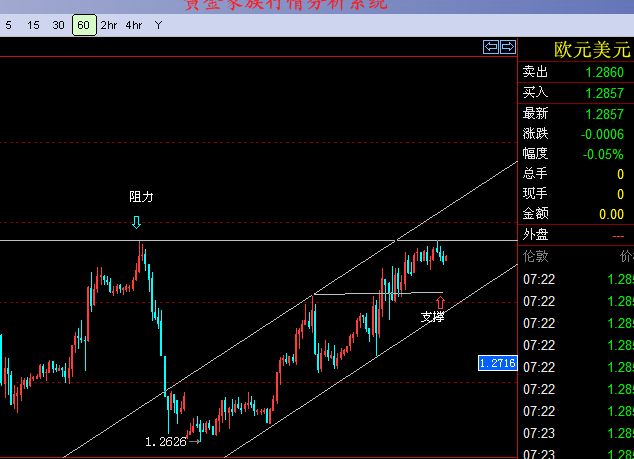Click the 最新 label in quote panel
The width and height of the screenshot is (634, 459).
coord(535,113)
